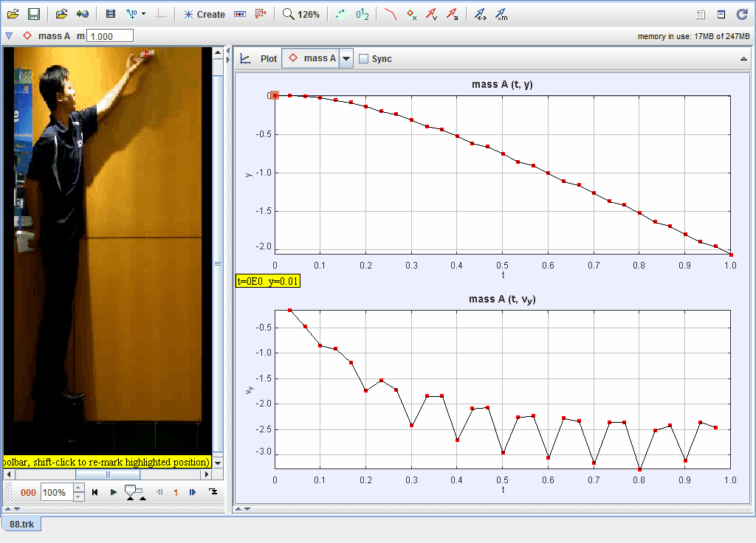This screenshot has width=756, height=543.
Task: Click the mass value input field
Action: pos(110,35)
